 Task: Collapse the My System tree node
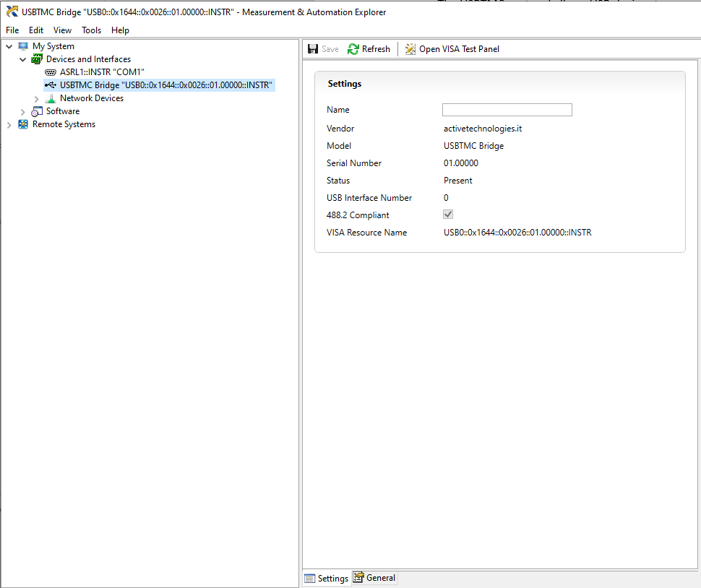(9, 46)
